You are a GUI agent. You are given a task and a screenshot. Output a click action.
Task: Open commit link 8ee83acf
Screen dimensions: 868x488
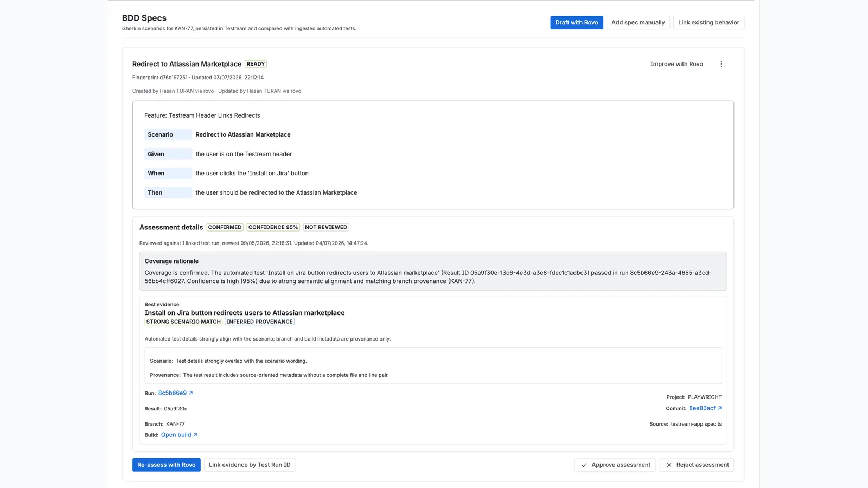click(x=705, y=408)
